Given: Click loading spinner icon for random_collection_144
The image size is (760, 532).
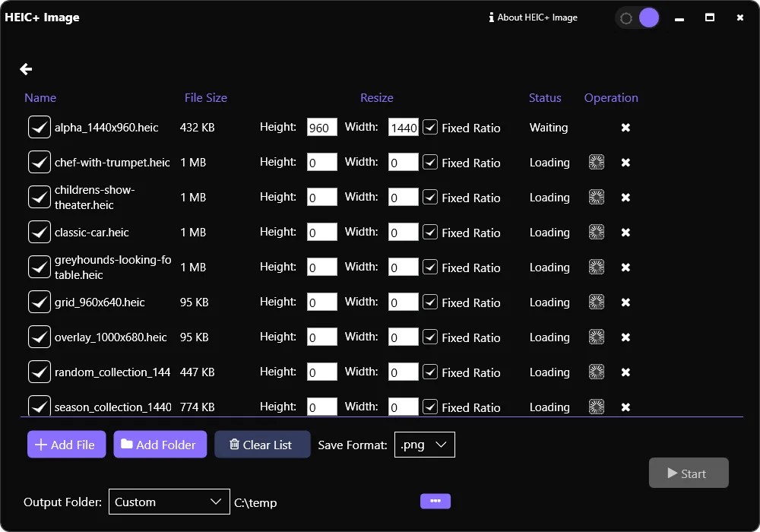Looking at the screenshot, I should click(596, 372).
